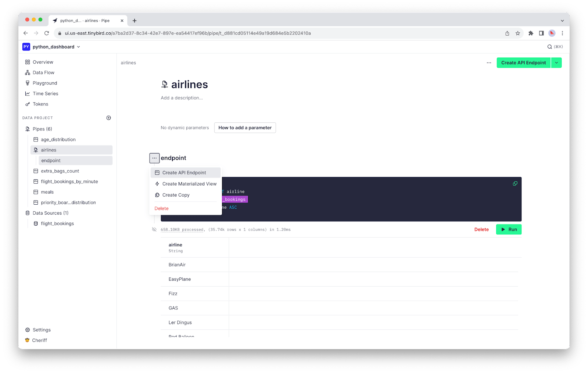Open the search magnifier in top bar
Screen dimensions: 588x373
point(550,47)
